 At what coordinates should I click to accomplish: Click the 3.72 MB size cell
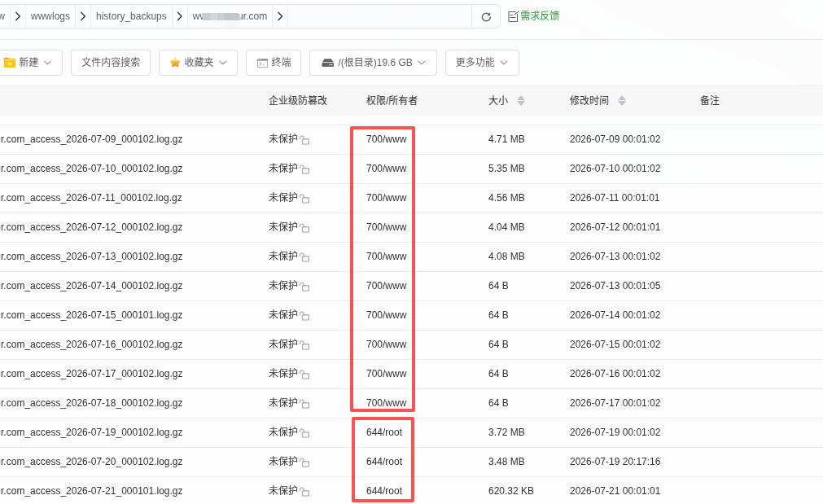[x=506, y=432]
